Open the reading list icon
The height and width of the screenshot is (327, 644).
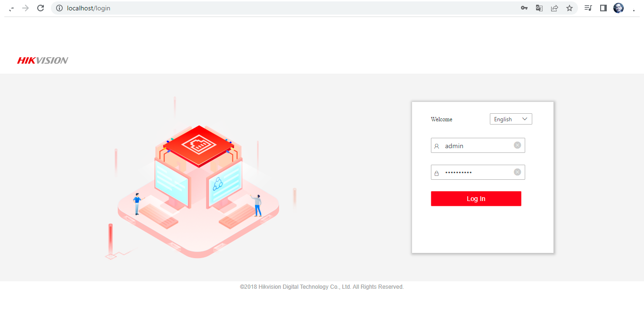[x=588, y=8]
